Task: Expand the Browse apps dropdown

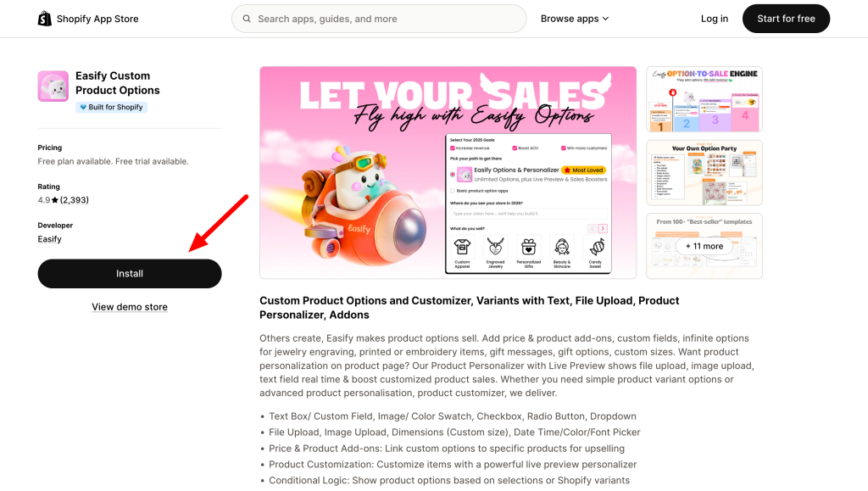Action: point(575,19)
